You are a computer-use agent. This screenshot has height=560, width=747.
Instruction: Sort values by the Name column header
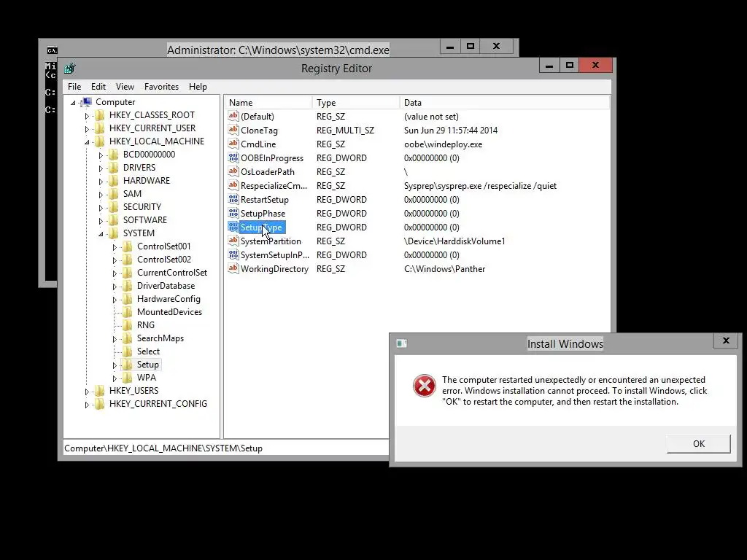(x=268, y=102)
